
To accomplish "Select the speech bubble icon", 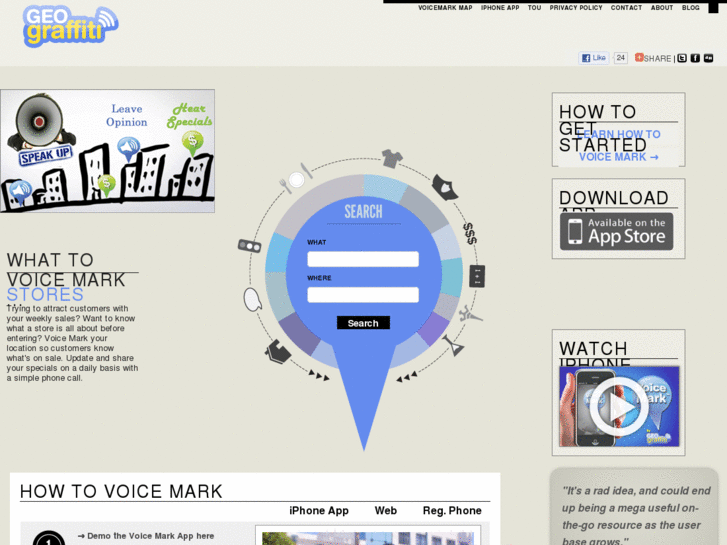I will point(253,300).
